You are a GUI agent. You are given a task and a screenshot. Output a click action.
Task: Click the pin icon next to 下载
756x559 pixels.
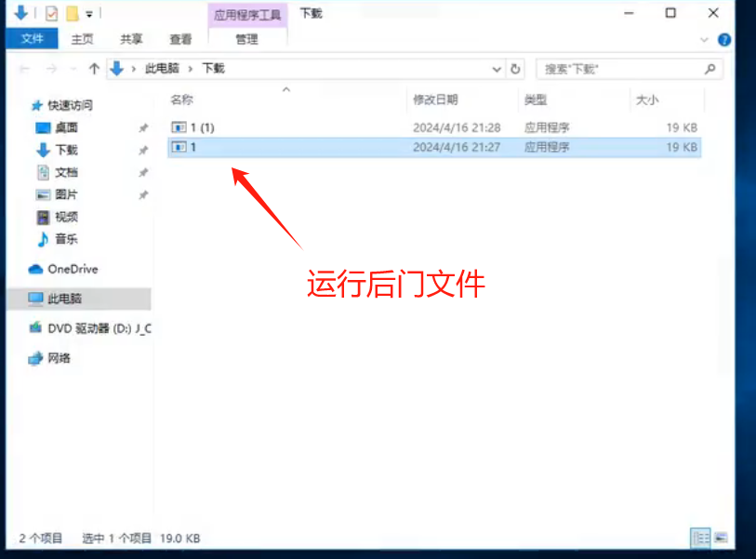pos(143,151)
